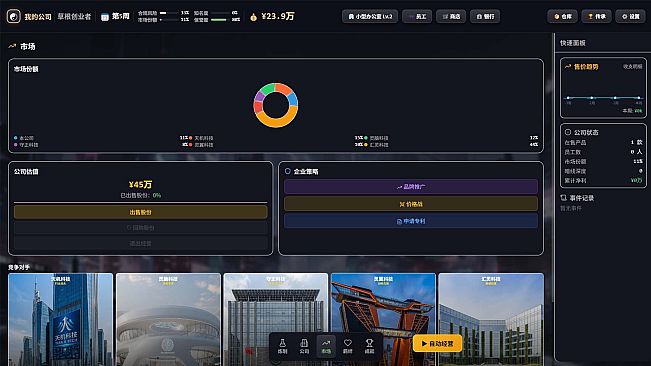Image resolution: width=651 pixels, height=366 pixels.
Task: Open the 天机科技 competitor thumbnail
Action: point(61,319)
